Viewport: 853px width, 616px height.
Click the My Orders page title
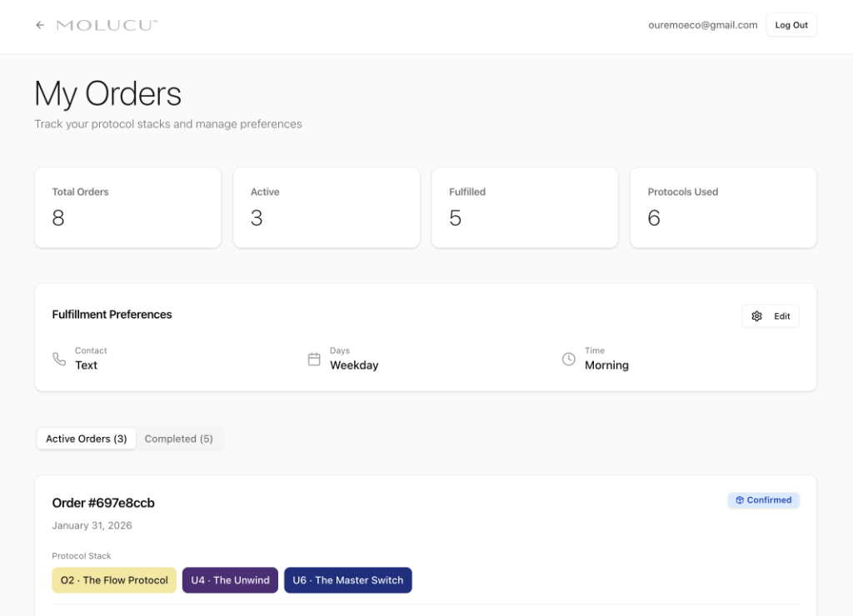point(107,93)
